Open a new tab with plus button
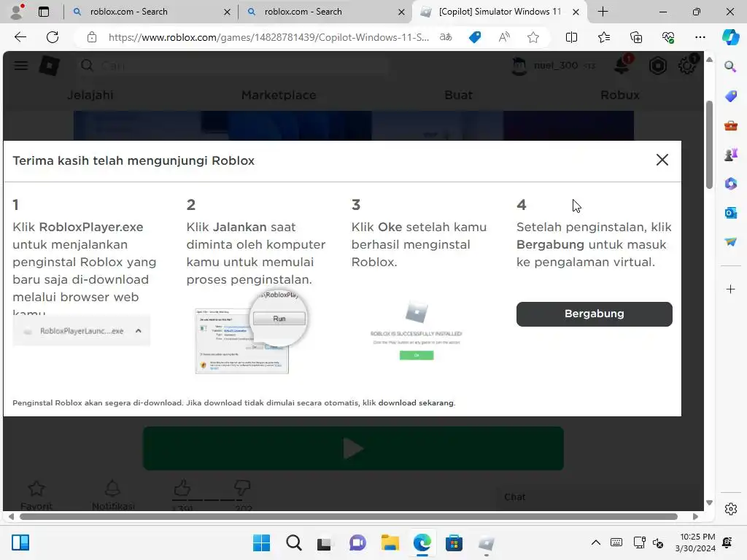This screenshot has height=560, width=747. pyautogui.click(x=603, y=12)
